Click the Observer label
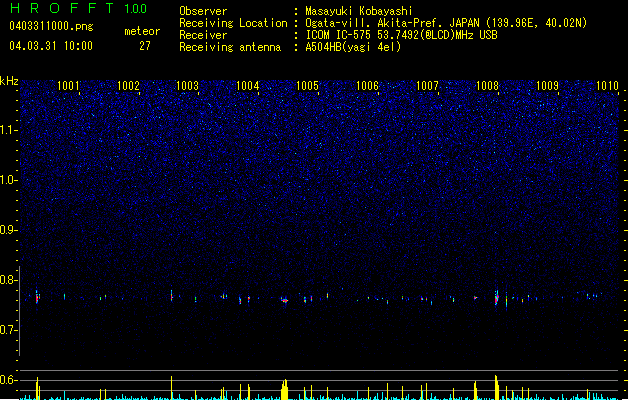The width and height of the screenshot is (629, 400). 203,11
